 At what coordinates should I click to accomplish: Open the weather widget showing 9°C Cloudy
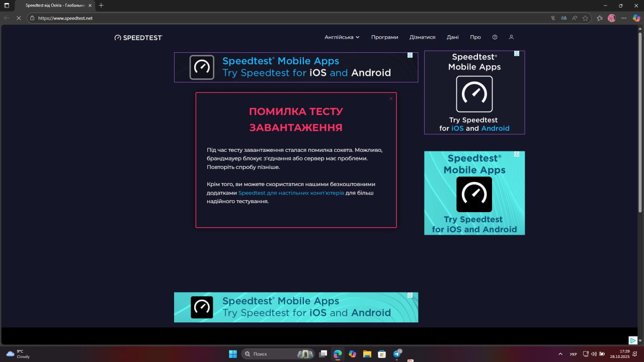18,354
